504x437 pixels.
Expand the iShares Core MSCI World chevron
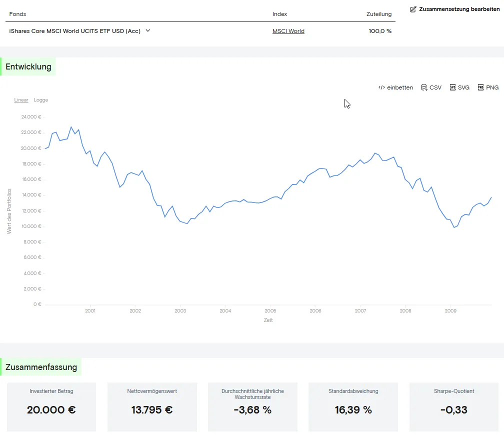click(x=147, y=30)
